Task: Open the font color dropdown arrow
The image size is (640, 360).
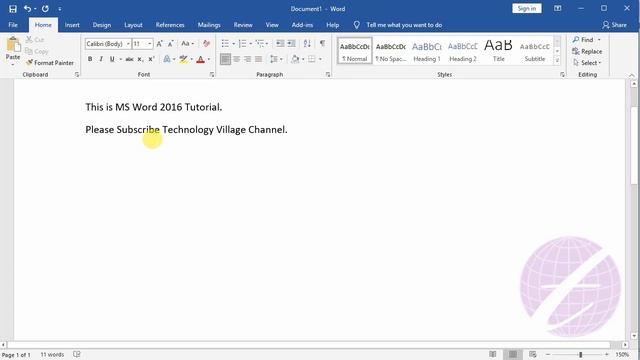Action: pyautogui.click(x=209, y=59)
